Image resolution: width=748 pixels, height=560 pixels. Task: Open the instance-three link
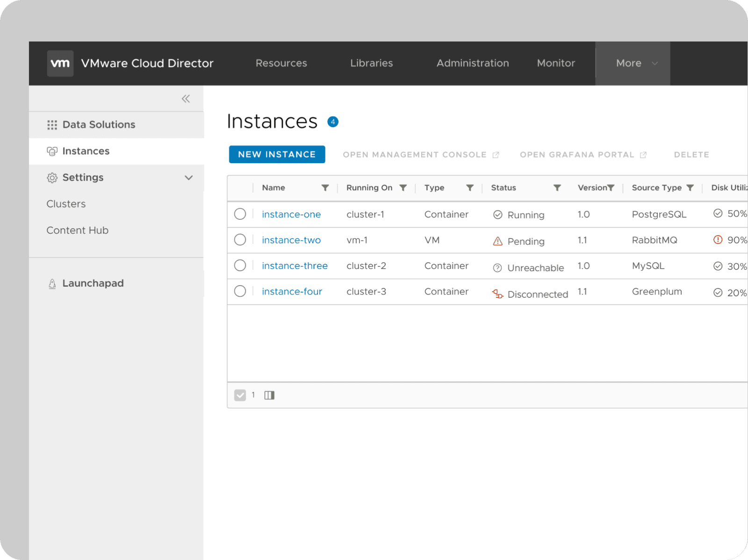295,266
